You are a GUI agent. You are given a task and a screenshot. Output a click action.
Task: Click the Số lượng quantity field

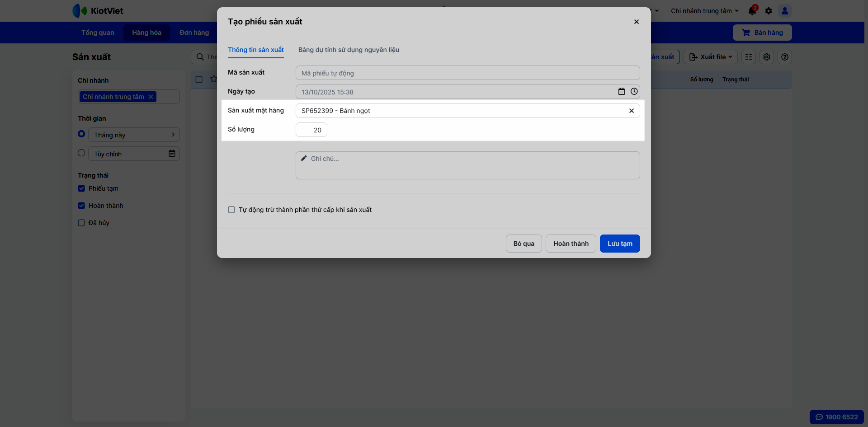tap(311, 130)
